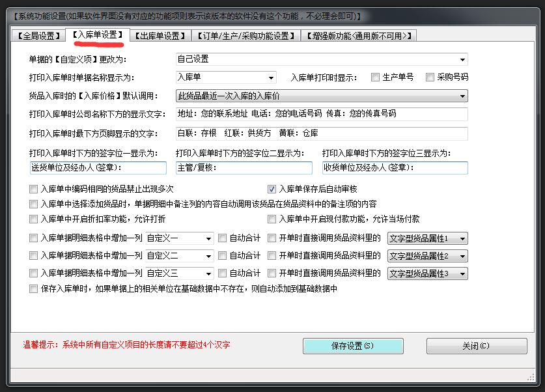Check 自动合计 on the 自定义三 row
545x392 pixels.
pyautogui.click(x=223, y=273)
